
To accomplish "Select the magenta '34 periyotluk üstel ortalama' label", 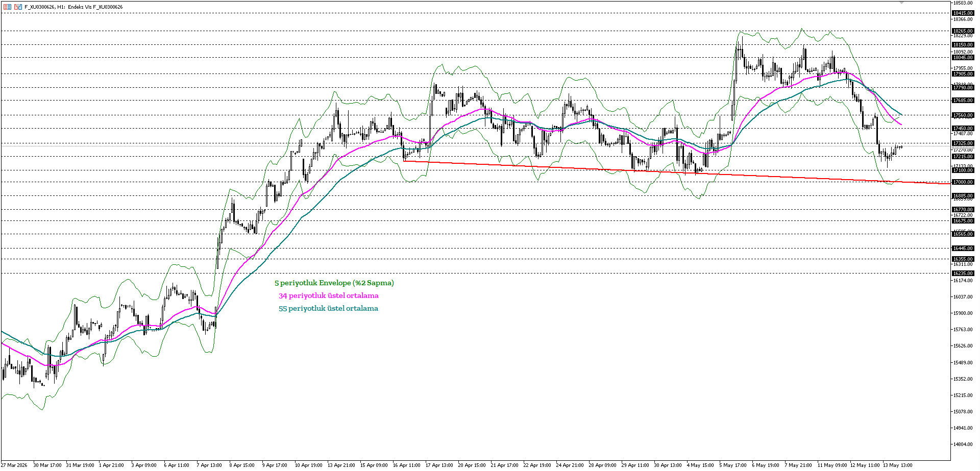I will tap(329, 295).
